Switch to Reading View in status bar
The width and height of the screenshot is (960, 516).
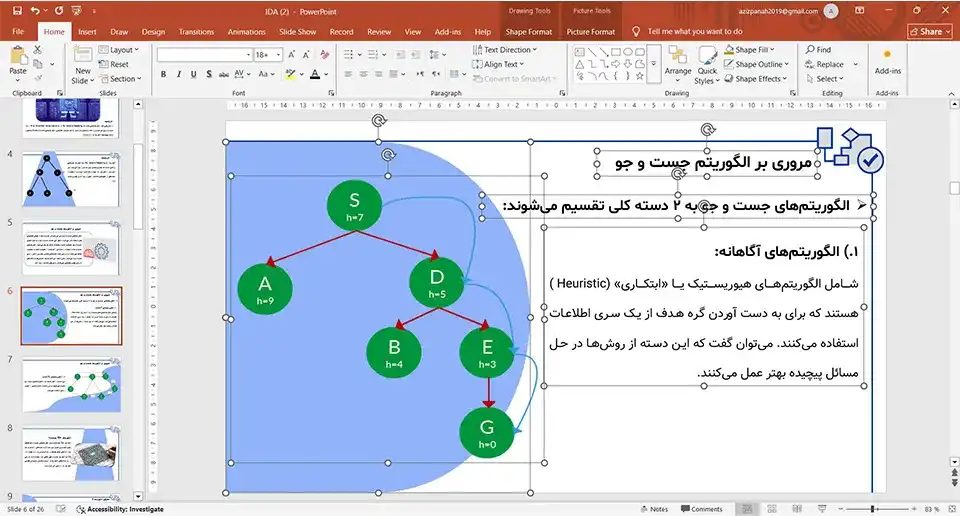click(797, 509)
